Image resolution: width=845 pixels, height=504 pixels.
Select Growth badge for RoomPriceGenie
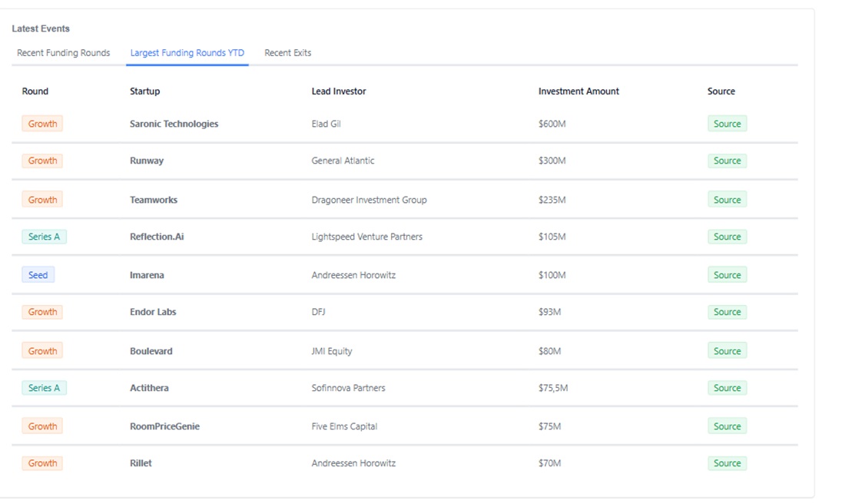point(42,426)
